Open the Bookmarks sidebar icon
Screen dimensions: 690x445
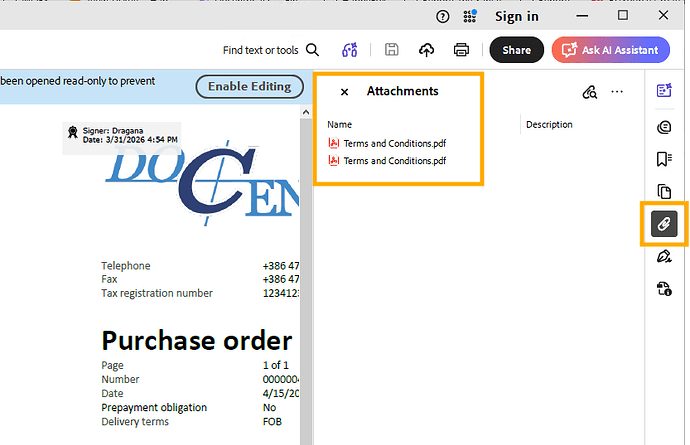click(664, 159)
